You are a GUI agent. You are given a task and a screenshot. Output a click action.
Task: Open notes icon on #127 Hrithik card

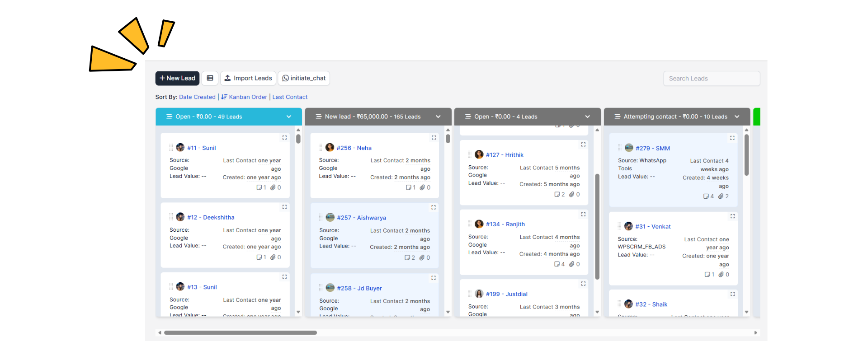coord(557,195)
